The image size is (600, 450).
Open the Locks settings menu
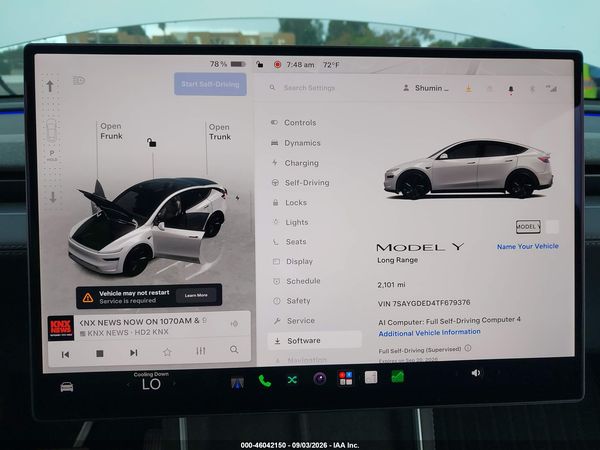point(290,203)
